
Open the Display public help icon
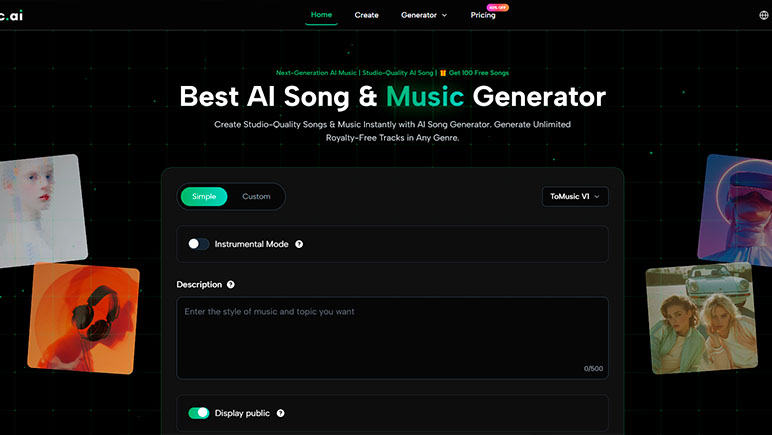pos(280,413)
